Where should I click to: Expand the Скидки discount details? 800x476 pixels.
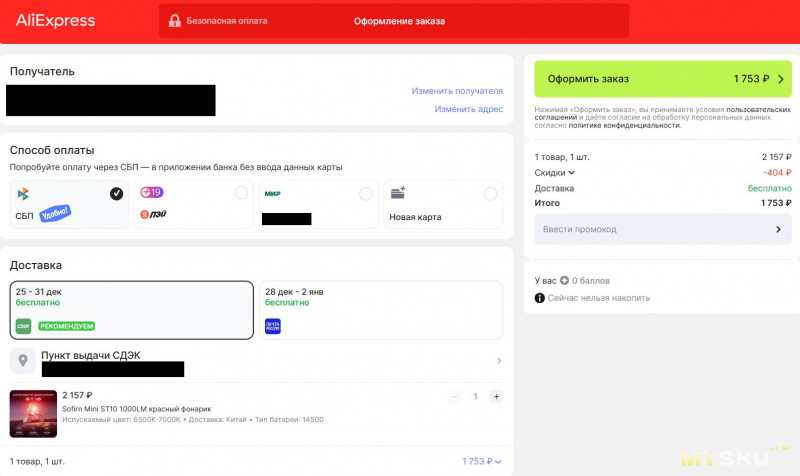555,172
